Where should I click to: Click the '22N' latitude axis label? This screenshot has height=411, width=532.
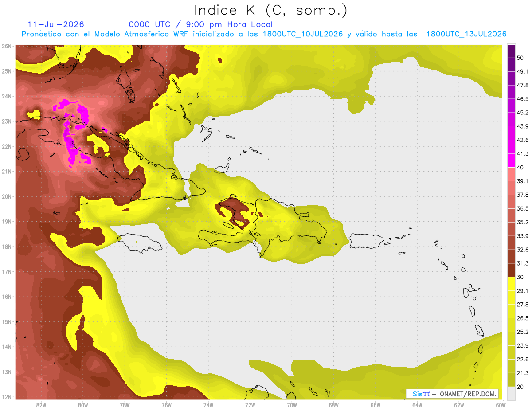pos(7,146)
